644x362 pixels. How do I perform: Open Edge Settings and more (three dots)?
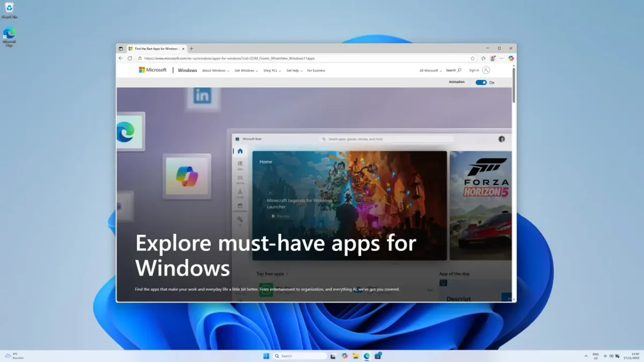(501, 58)
